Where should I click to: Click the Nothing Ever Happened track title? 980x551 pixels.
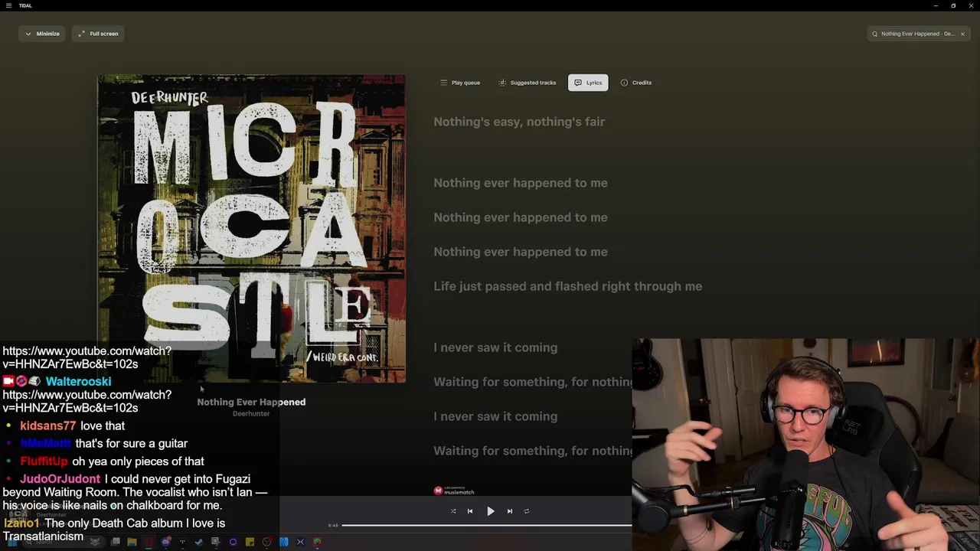coord(251,402)
